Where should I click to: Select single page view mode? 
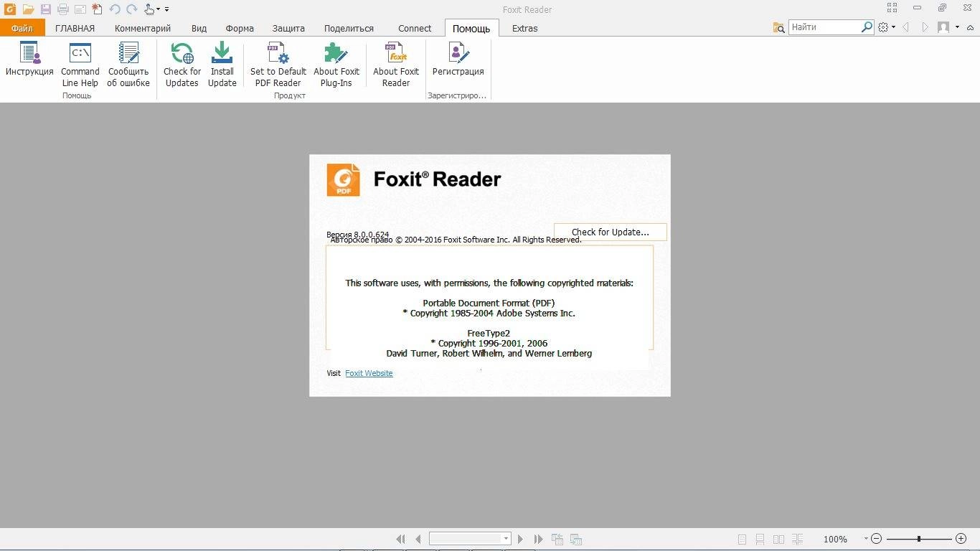742,539
